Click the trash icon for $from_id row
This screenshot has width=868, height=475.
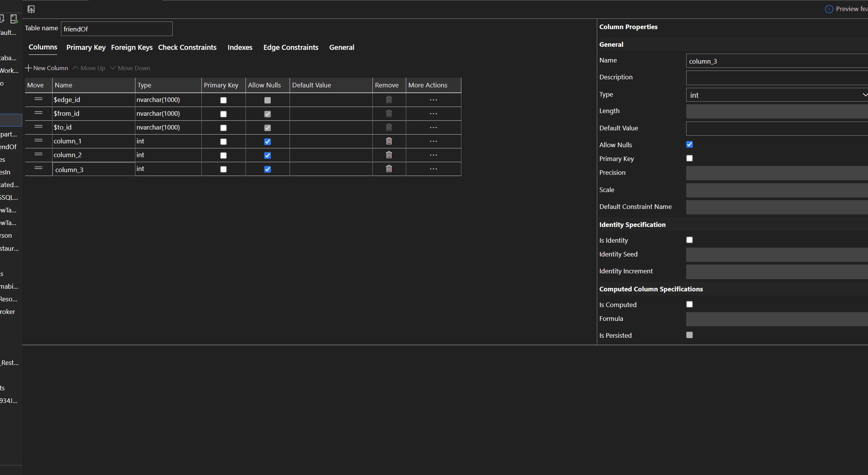[x=389, y=113]
